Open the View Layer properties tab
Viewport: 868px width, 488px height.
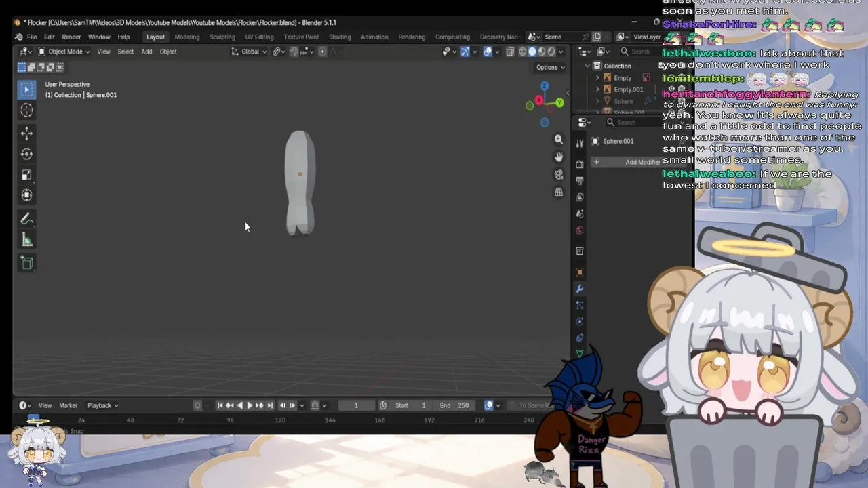pyautogui.click(x=580, y=197)
